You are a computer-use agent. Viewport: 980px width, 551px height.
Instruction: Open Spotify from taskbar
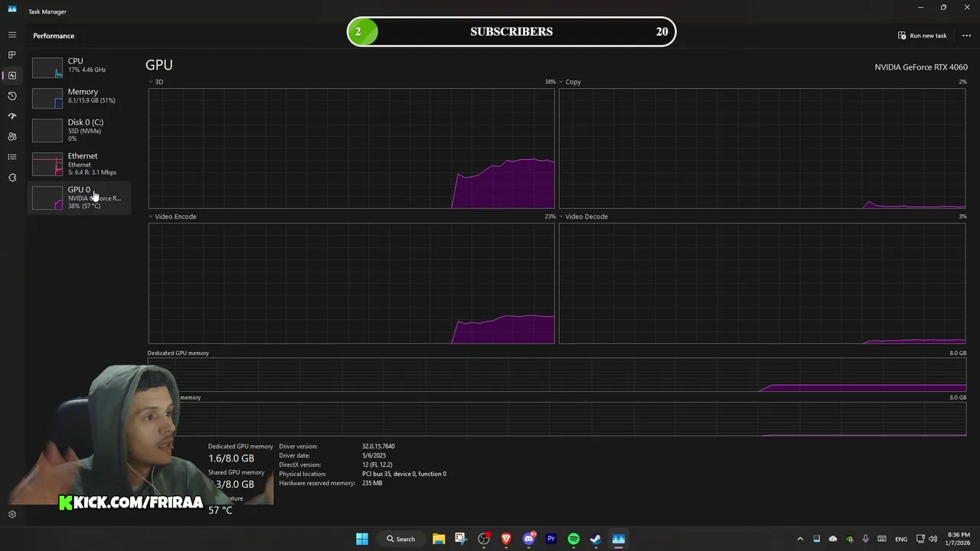pos(573,539)
